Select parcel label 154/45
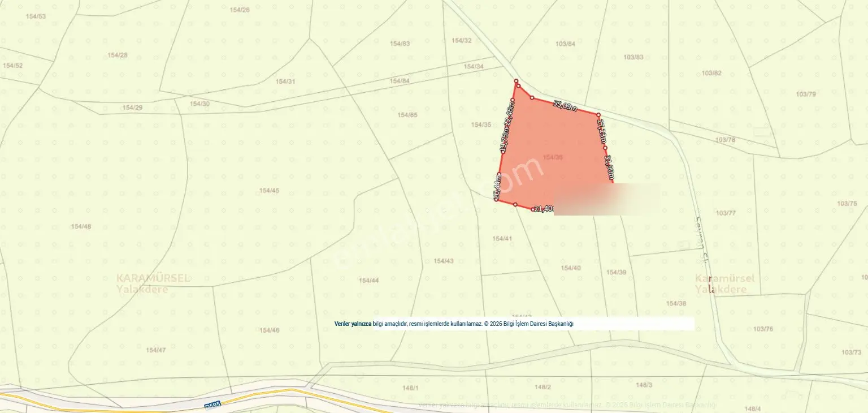The image size is (868, 413). pyautogui.click(x=269, y=190)
